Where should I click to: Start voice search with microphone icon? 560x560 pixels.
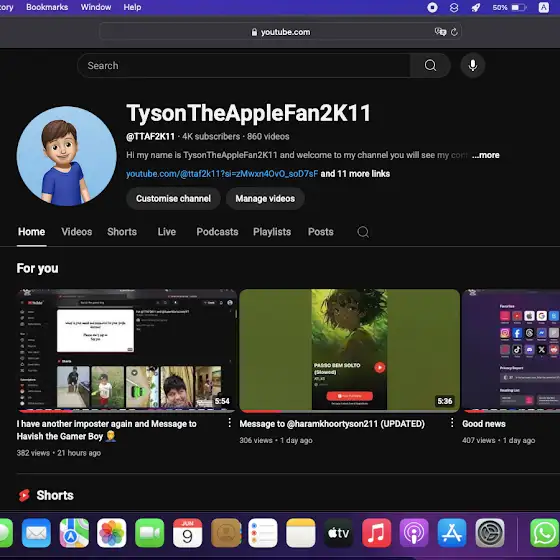[x=472, y=65]
